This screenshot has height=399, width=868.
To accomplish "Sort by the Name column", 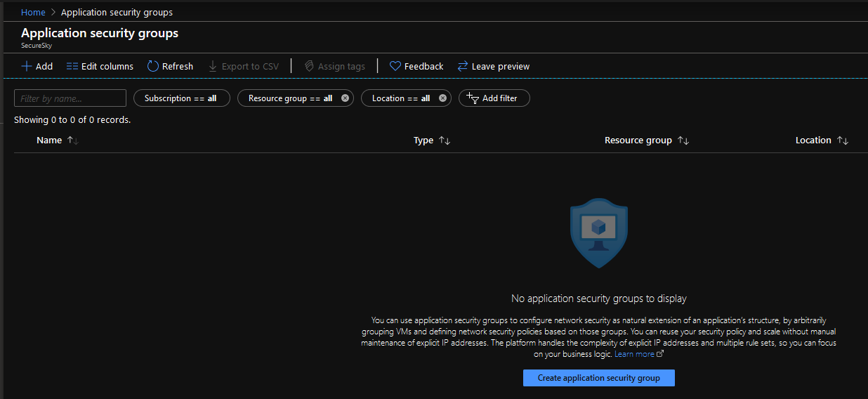I will coord(58,140).
